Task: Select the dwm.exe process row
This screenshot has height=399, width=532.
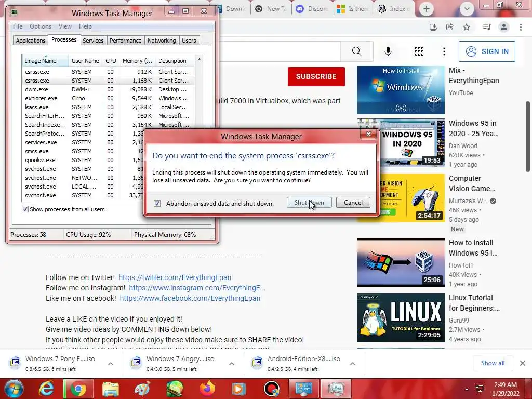Action: coord(108,89)
